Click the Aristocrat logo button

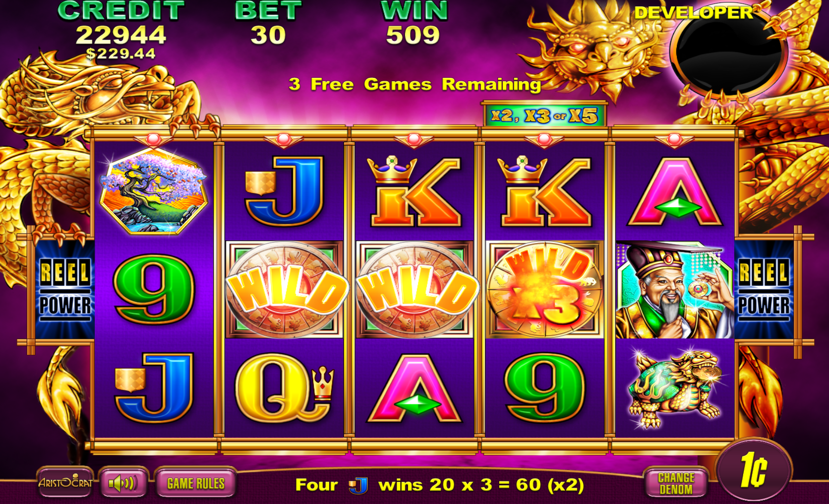pos(65,482)
